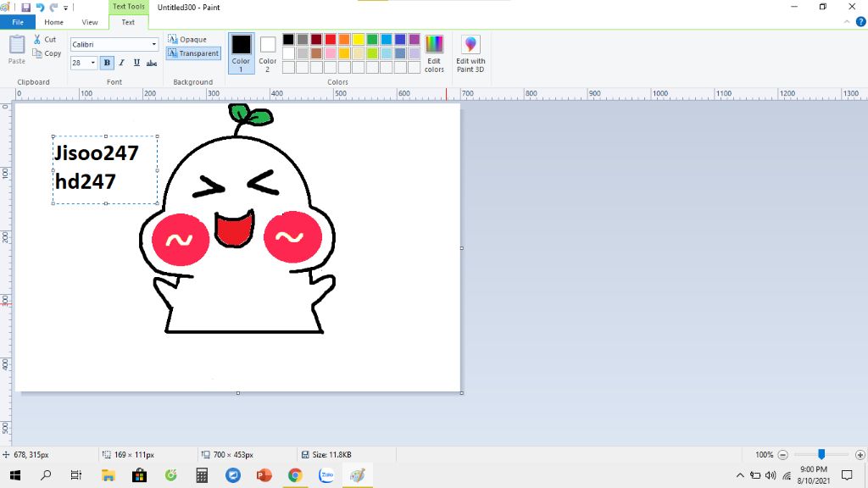This screenshot has width=868, height=488.
Task: Pick the yellow palette swatch
Action: (x=359, y=39)
